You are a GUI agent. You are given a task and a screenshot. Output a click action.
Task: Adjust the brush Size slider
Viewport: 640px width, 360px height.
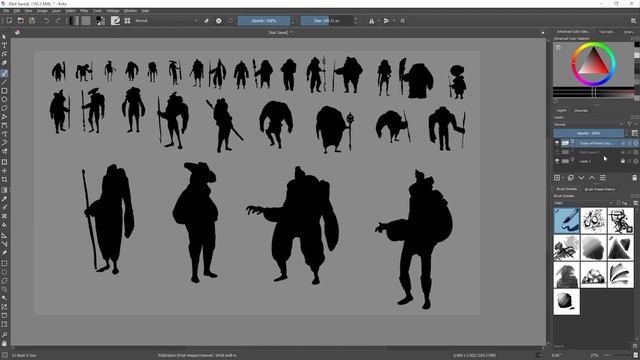327,20
